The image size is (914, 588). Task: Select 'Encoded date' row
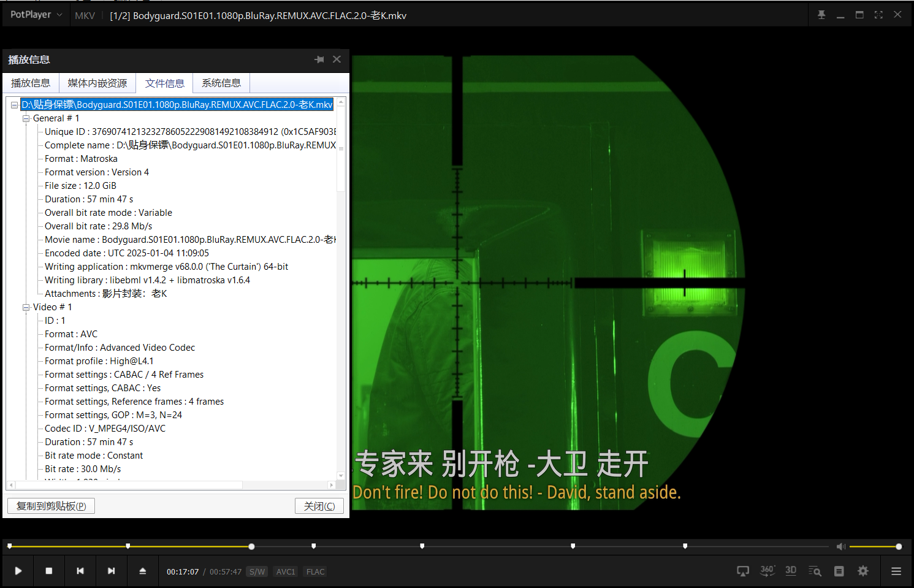(x=127, y=253)
